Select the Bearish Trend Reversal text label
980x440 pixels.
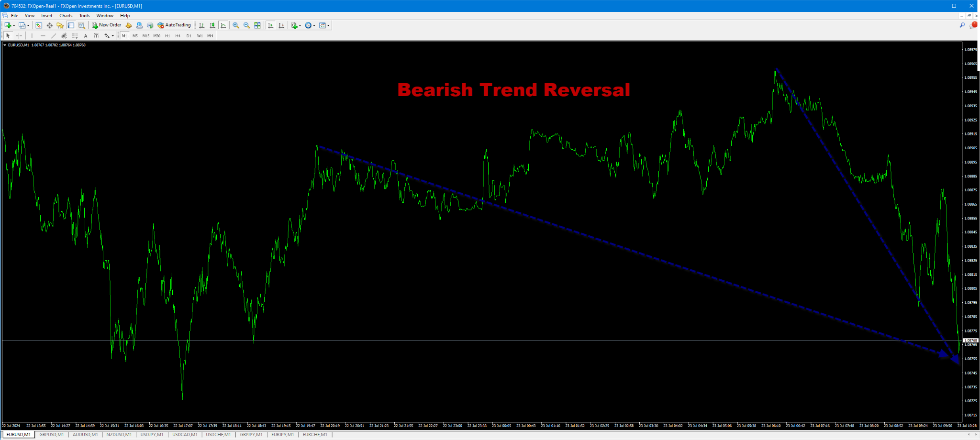click(513, 90)
